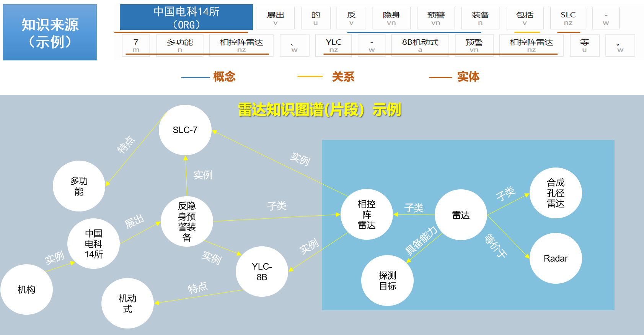Click 实例 label between SLC-7 and 相控阵雷达
Image resolution: width=644 pixels, height=335 pixels.
tap(300, 159)
